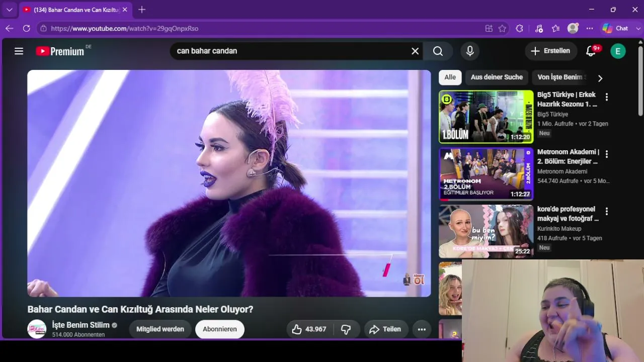Screen dimensions: 644x362
Task: Click the 'Kurinkito Makeup' channel name
Action: 559,229
